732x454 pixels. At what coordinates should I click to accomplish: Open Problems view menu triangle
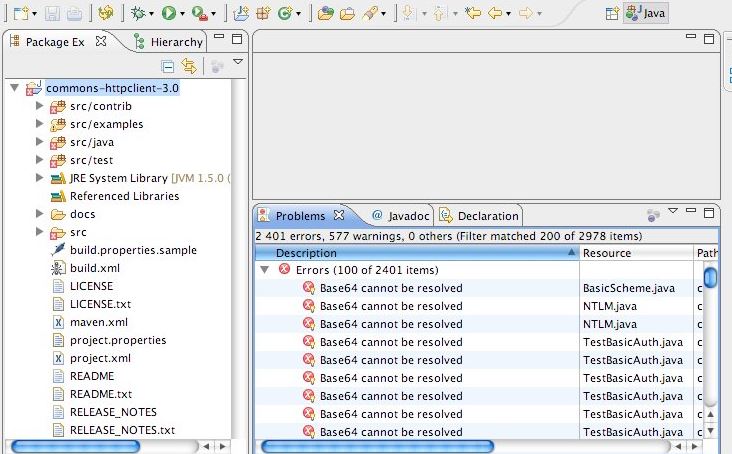673,211
